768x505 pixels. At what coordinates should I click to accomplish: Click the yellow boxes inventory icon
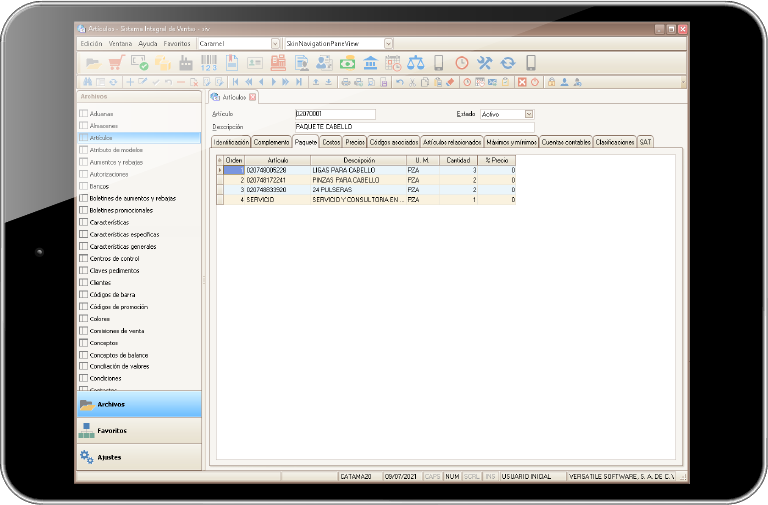163,63
